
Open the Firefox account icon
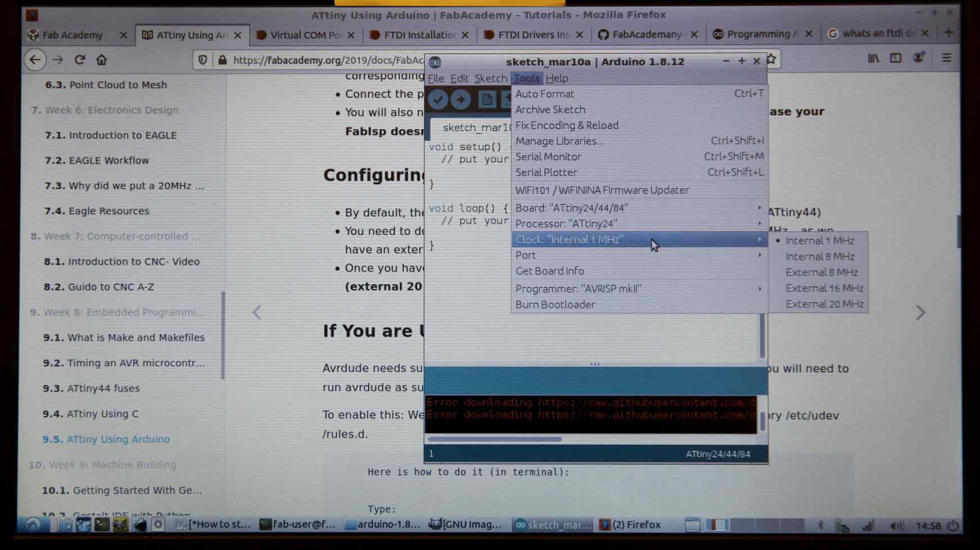[919, 58]
